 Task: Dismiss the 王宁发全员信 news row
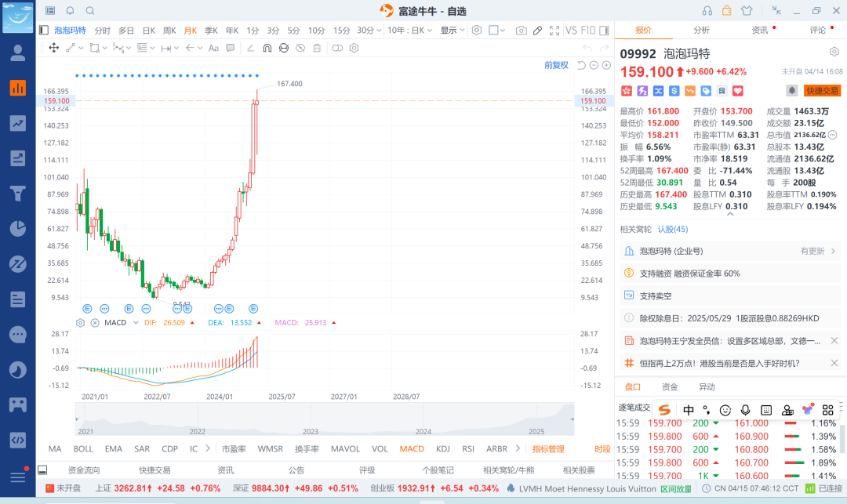tap(834, 340)
